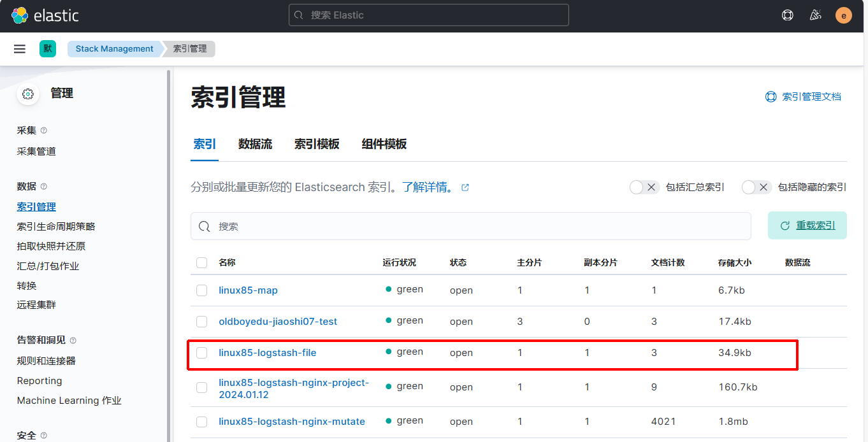Click the Elastic logo icon

tap(20, 16)
